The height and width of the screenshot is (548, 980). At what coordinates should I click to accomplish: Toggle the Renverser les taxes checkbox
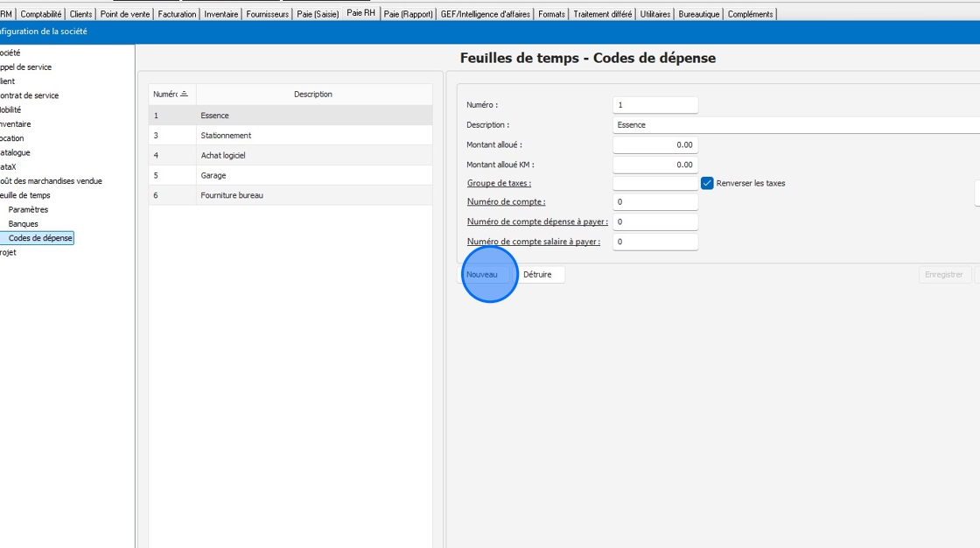(x=707, y=183)
